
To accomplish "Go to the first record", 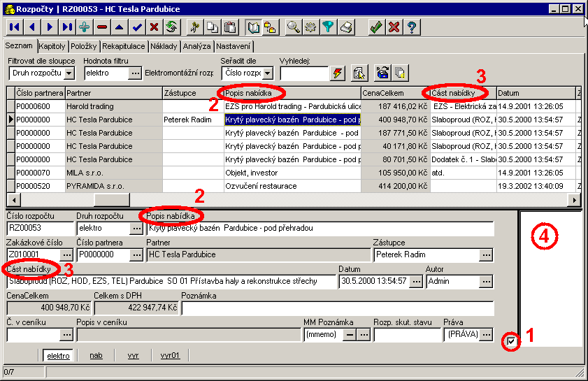I will [x=14, y=27].
